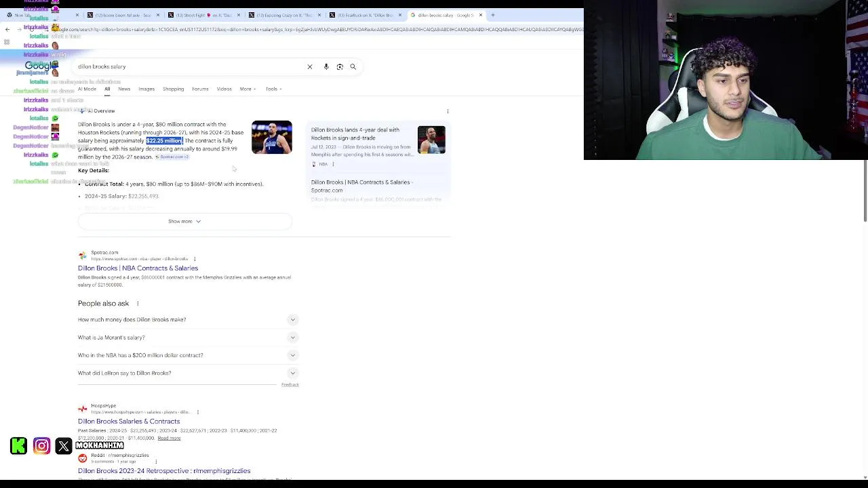Click the NBA article thumbnail of Dillon Brooks
The image size is (868, 488).
(431, 140)
